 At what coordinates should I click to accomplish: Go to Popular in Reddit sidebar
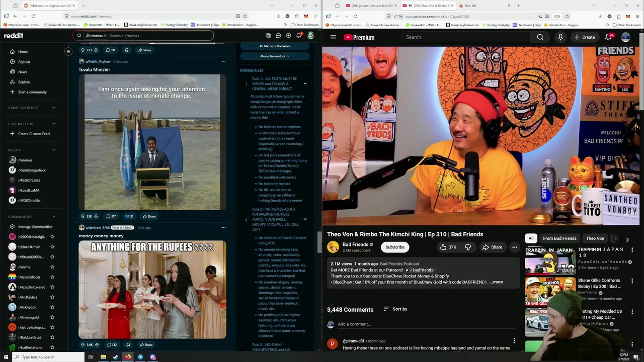pyautogui.click(x=24, y=62)
